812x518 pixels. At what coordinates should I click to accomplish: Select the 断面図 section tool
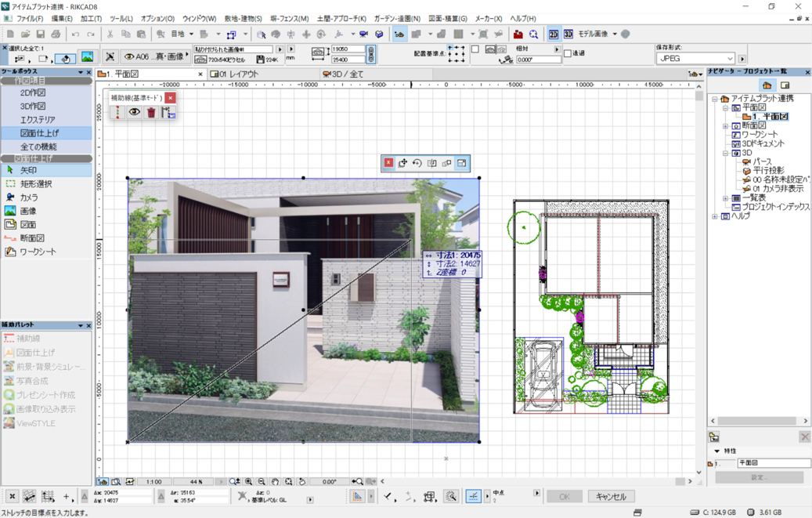(x=46, y=237)
